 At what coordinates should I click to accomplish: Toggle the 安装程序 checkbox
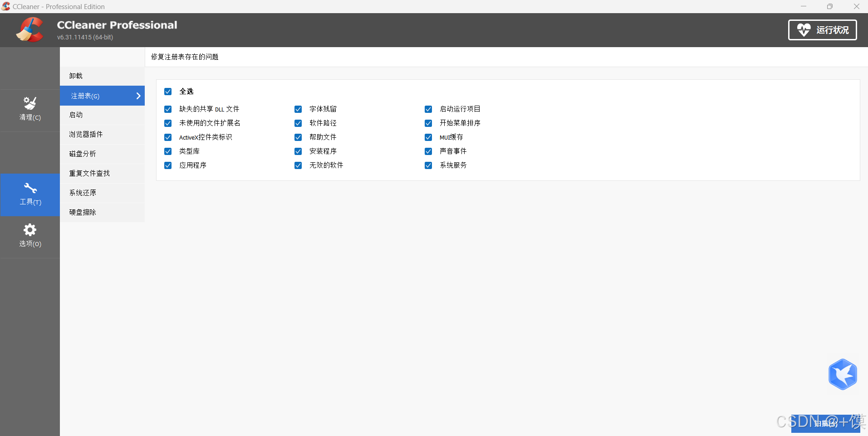298,151
